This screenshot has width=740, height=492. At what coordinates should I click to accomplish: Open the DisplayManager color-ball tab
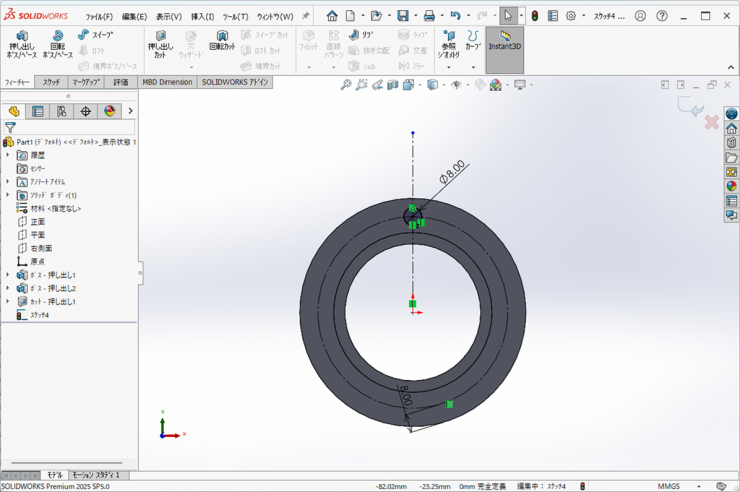[x=110, y=111]
